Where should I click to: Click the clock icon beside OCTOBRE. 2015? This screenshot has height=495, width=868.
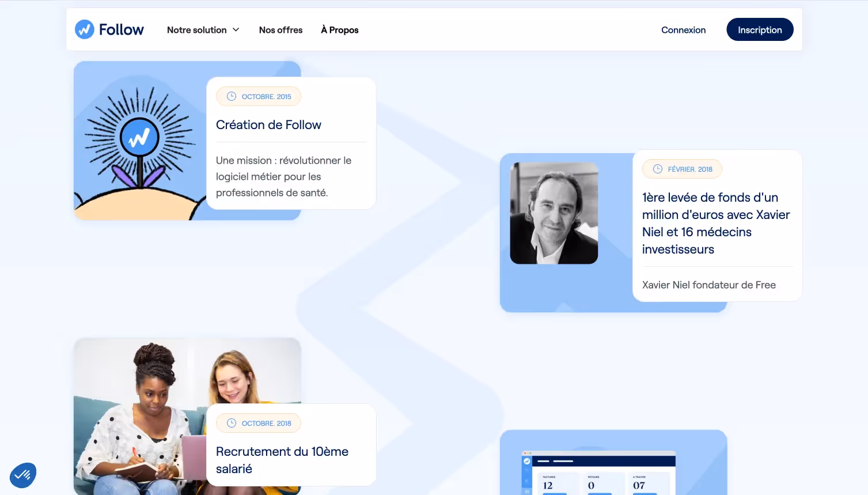pyautogui.click(x=232, y=96)
